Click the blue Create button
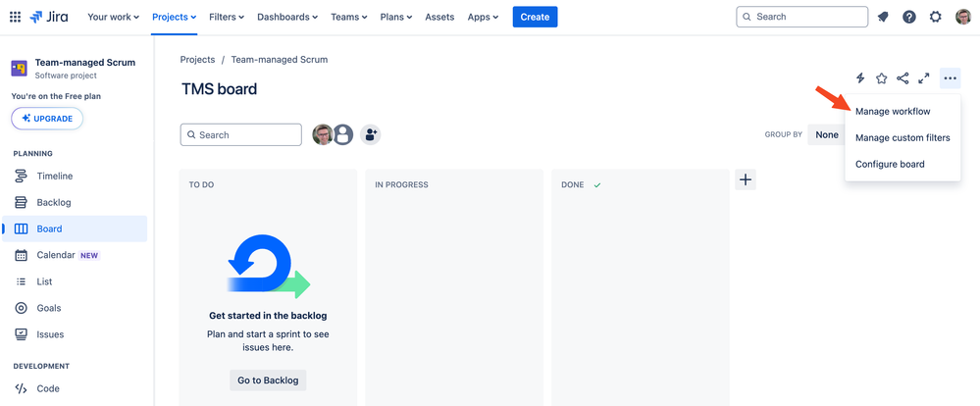Viewport: 980px width, 406px height. pyautogui.click(x=535, y=17)
